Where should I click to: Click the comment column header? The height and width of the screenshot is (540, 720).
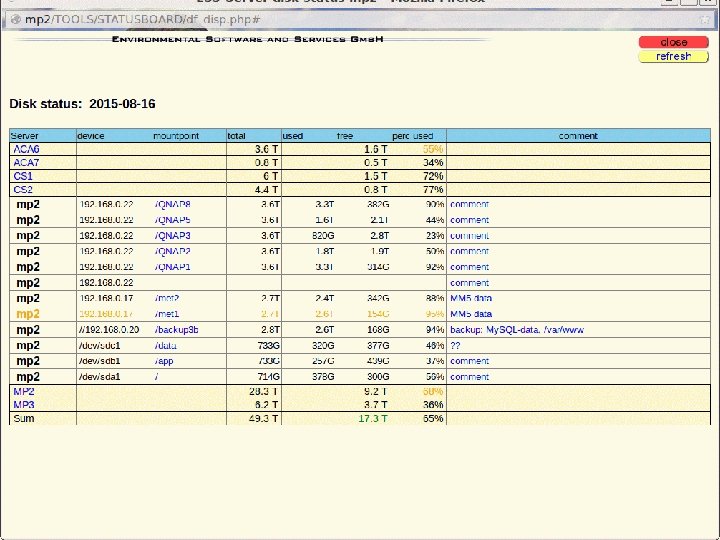click(578, 136)
